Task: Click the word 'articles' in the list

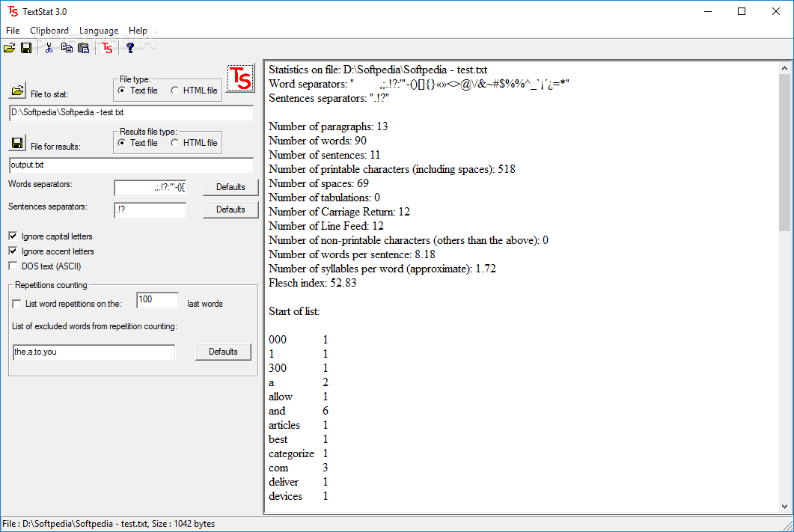Action: [x=284, y=425]
